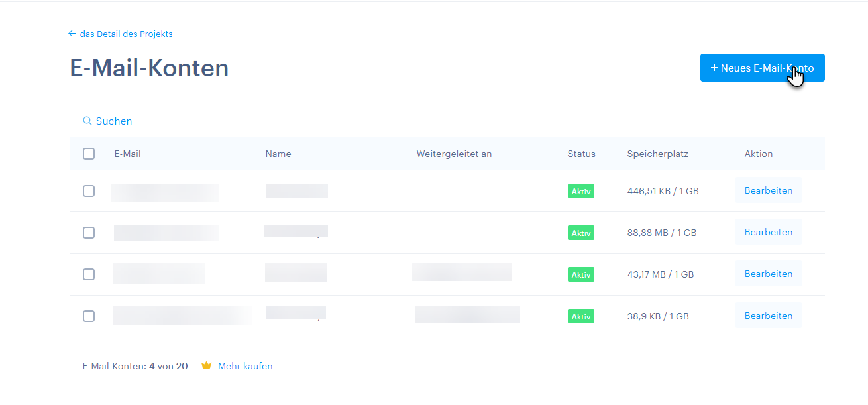Click Bearbeiten for the 446,51 KB account

coord(768,190)
